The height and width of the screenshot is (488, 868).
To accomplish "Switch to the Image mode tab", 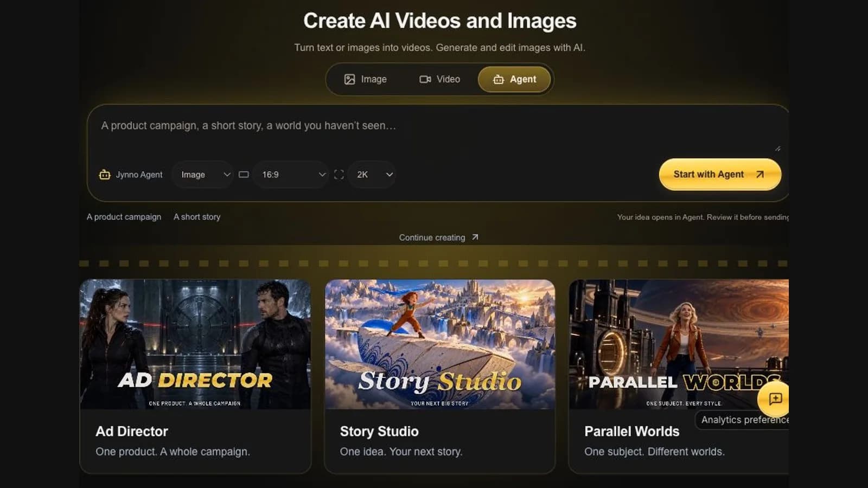I will pyautogui.click(x=366, y=79).
